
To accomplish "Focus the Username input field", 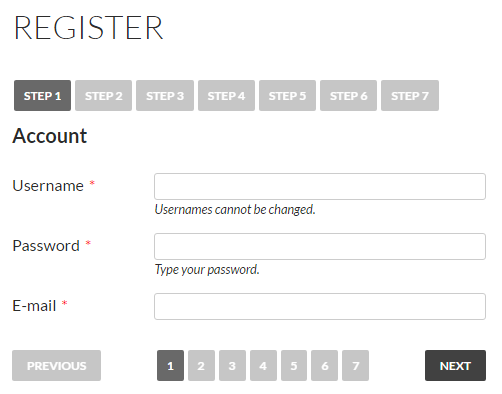I will (320, 186).
